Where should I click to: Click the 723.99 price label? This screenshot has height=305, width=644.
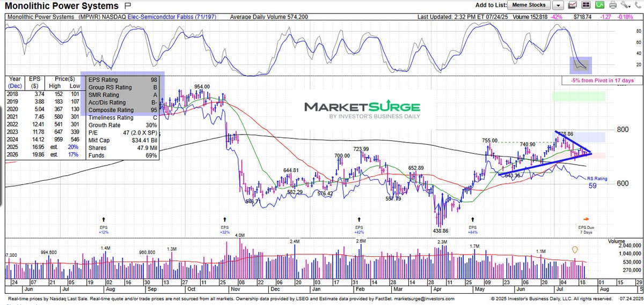[361, 149]
